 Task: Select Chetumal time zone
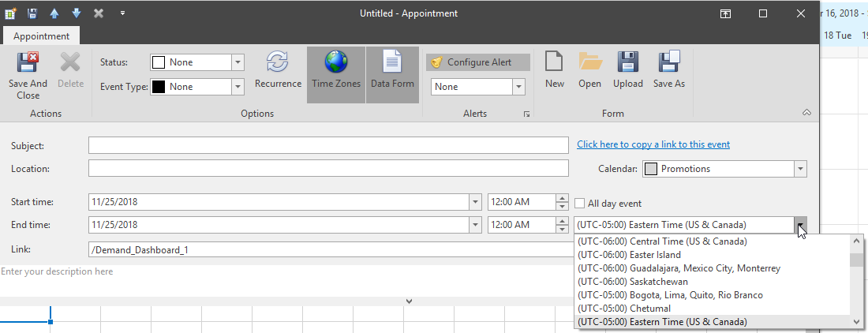(x=712, y=309)
